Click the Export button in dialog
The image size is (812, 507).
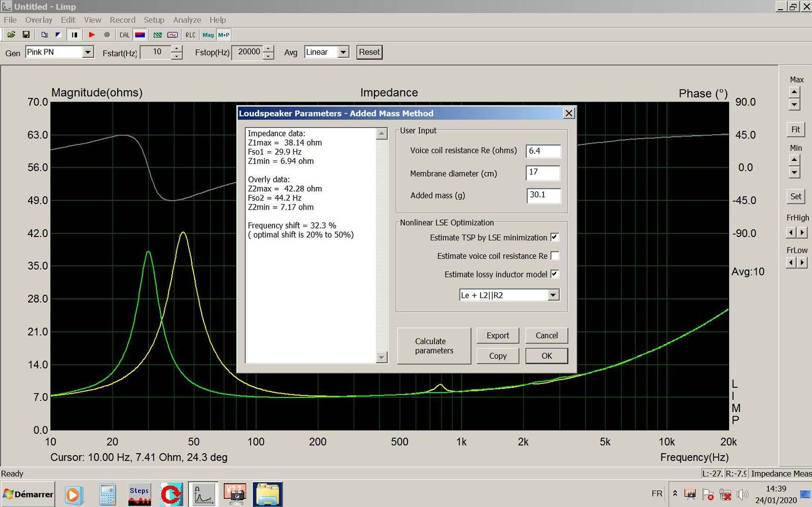click(497, 335)
